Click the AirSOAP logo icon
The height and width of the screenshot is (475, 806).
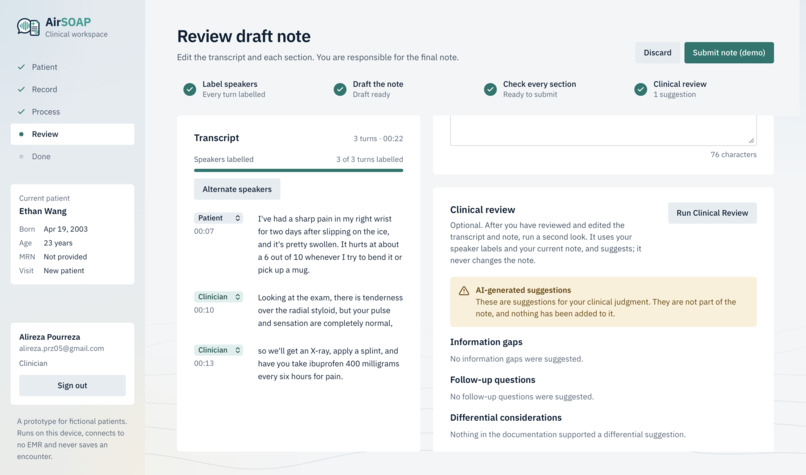point(28,27)
